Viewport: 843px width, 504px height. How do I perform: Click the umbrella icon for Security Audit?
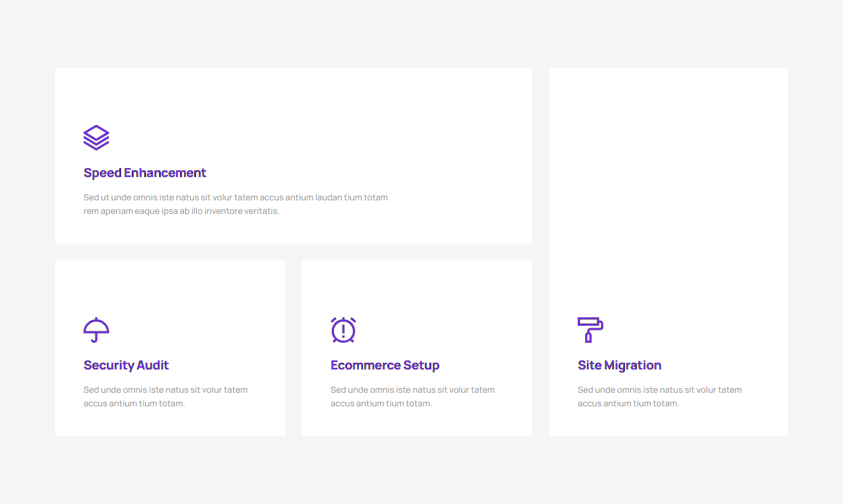click(96, 330)
